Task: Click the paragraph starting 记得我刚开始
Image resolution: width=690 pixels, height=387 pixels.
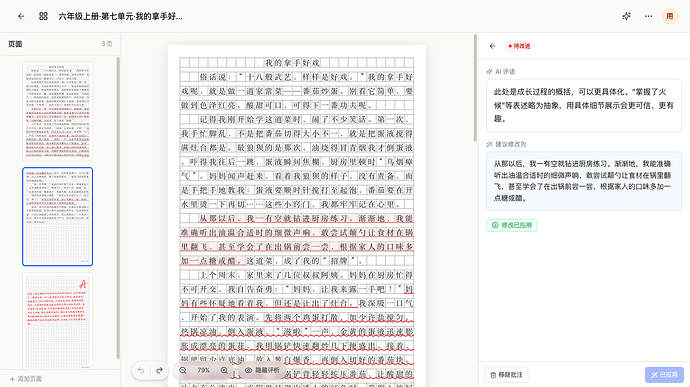Action: (x=297, y=162)
